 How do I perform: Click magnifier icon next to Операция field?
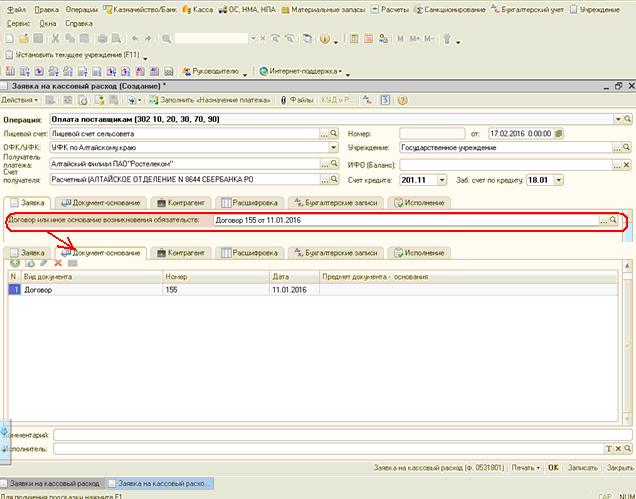[627, 119]
